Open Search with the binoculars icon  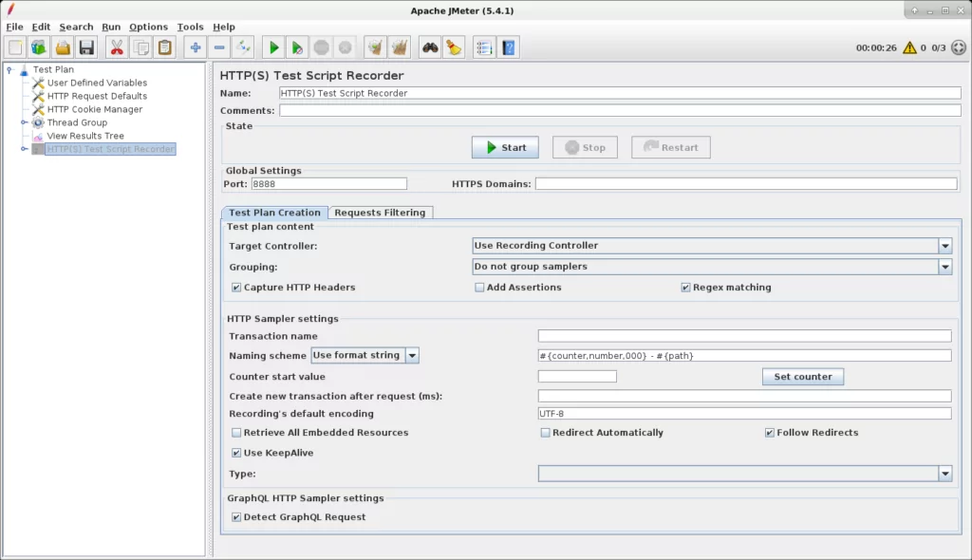[430, 47]
